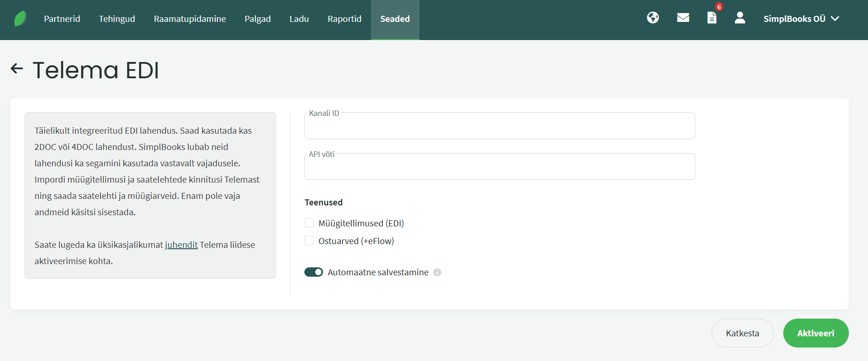Open the Raportid menu
The height and width of the screenshot is (361, 868).
344,19
